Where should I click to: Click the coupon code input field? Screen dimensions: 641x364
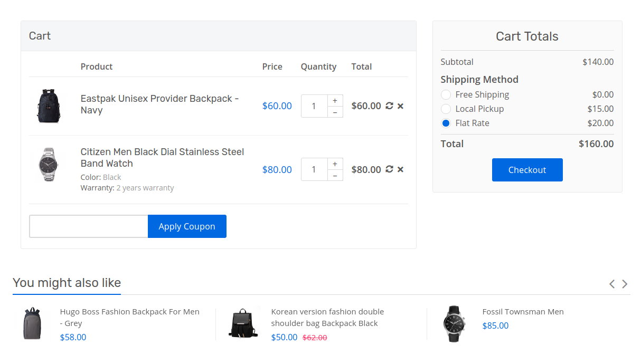click(88, 226)
